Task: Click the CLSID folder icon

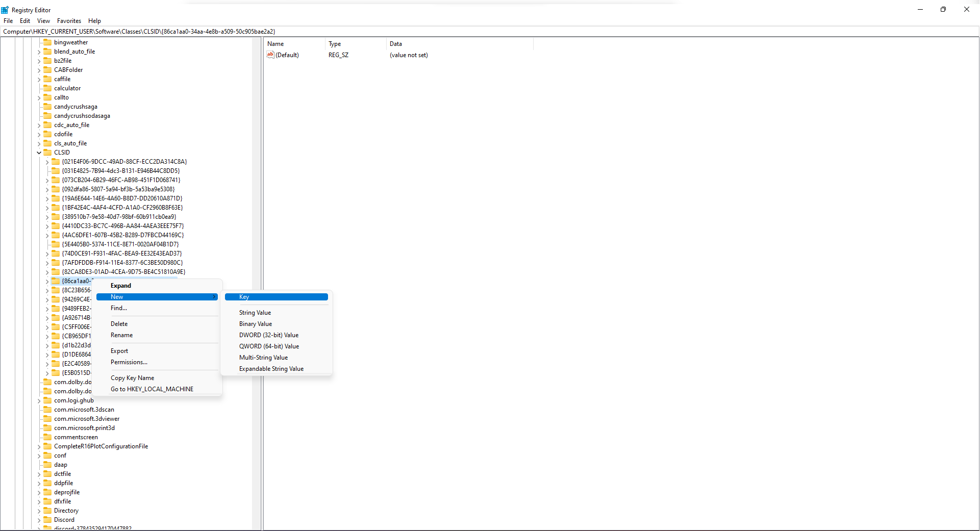Action: click(47, 153)
